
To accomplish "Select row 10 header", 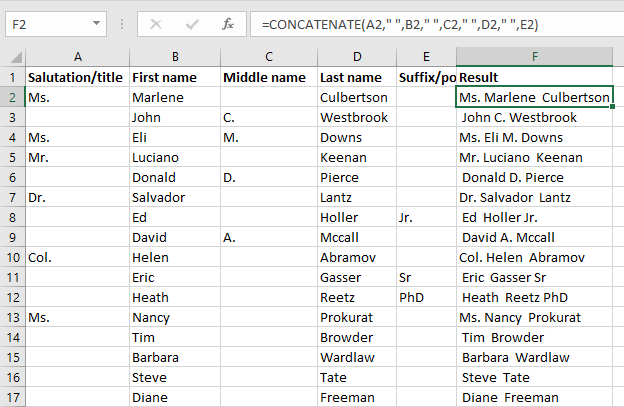I will [x=12, y=257].
